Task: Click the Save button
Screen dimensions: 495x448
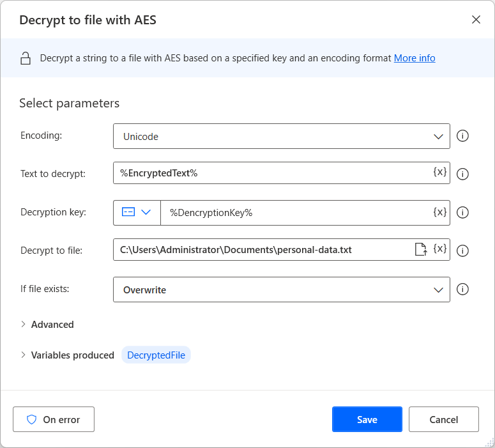Action: click(x=367, y=419)
